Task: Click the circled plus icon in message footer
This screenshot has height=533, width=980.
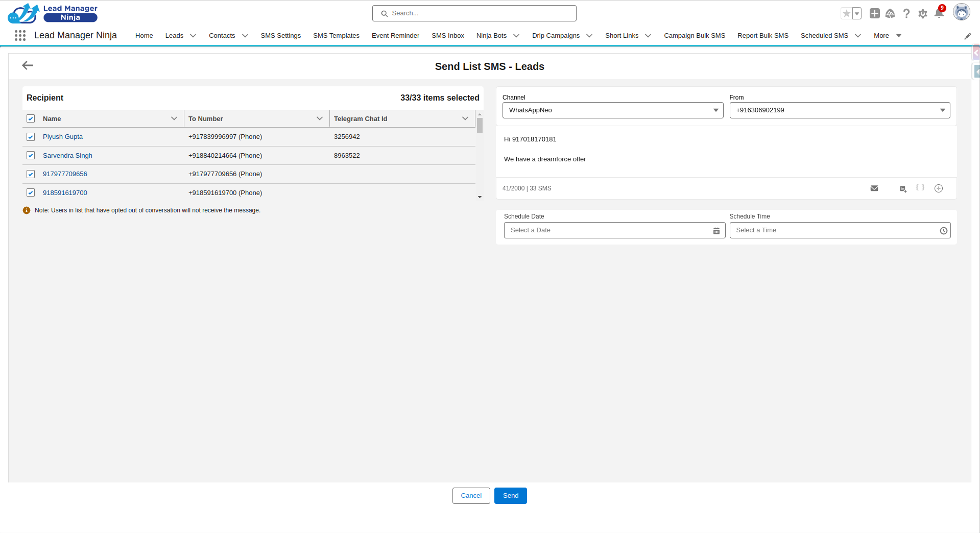Action: coord(939,188)
